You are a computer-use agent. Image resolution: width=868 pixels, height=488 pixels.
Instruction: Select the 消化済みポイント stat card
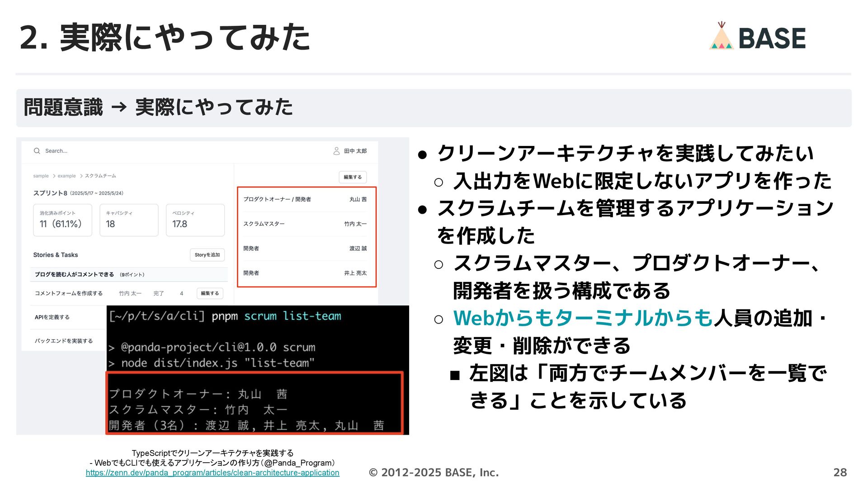pos(62,220)
